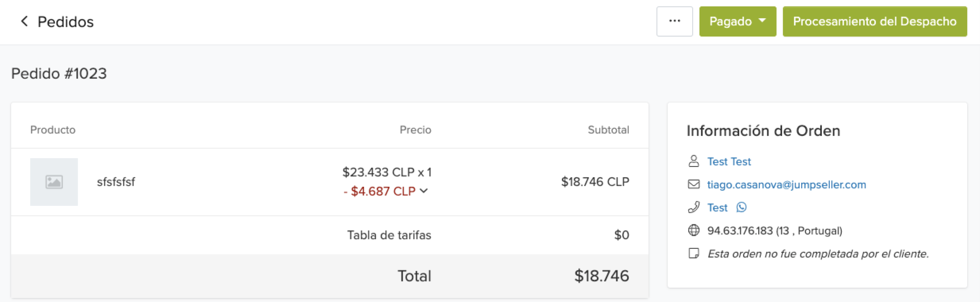Click the note icon beside order remark
Screen dimensions: 980x302
pos(693,254)
